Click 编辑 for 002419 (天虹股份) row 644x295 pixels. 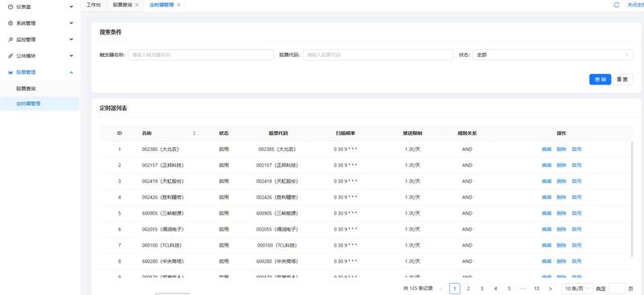[x=547, y=182]
